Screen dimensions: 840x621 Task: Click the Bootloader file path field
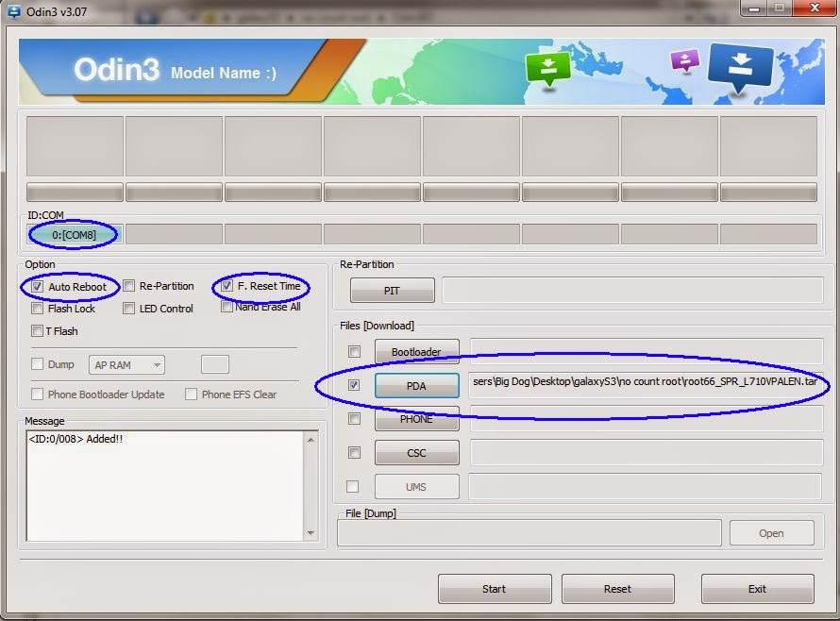click(647, 351)
